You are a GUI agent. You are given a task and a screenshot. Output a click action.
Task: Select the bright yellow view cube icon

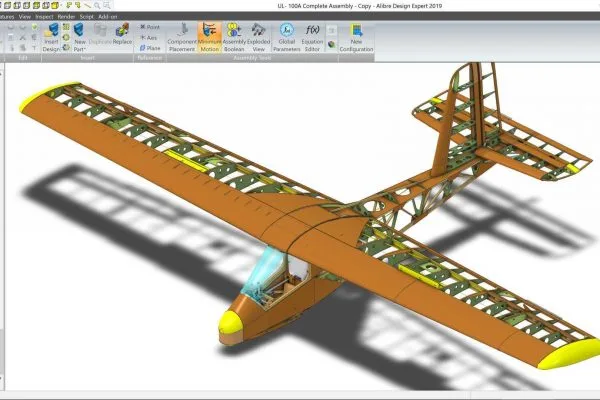pyautogui.click(x=55, y=5)
